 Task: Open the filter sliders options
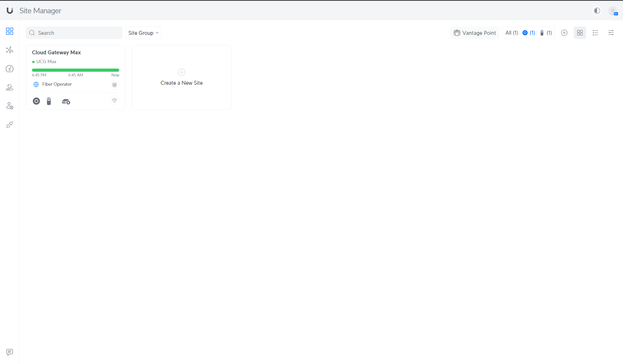click(611, 33)
